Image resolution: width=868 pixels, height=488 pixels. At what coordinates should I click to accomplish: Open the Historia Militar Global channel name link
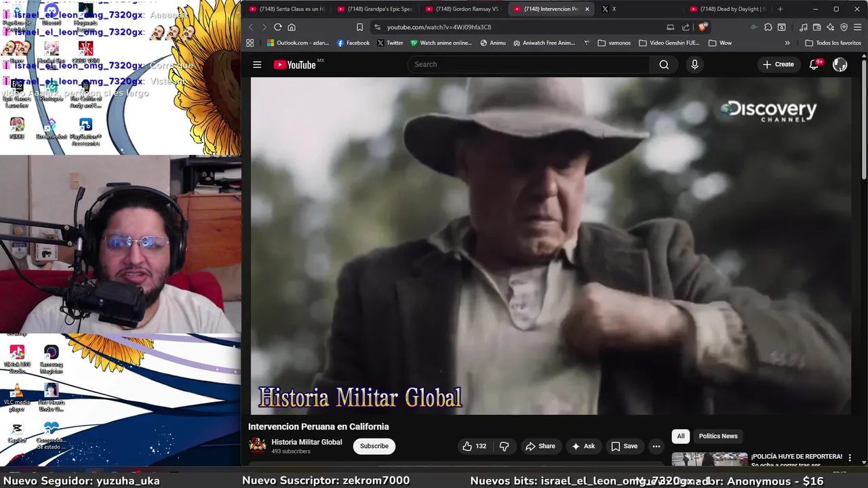(307, 442)
